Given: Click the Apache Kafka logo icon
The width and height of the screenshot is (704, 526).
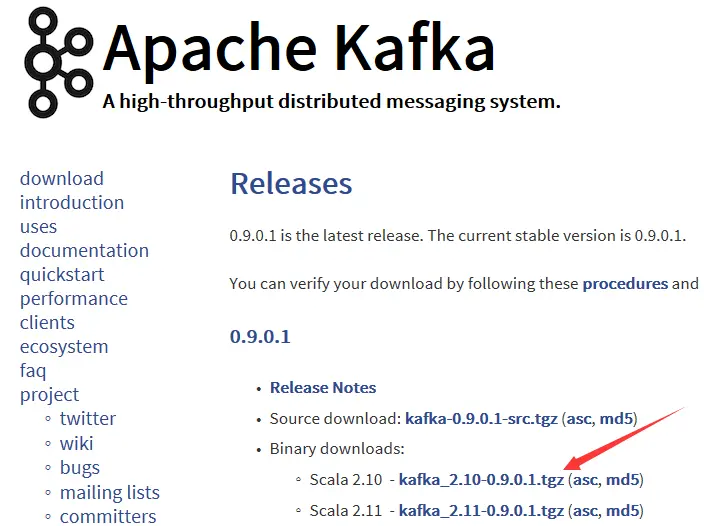Looking at the screenshot, I should [59, 63].
